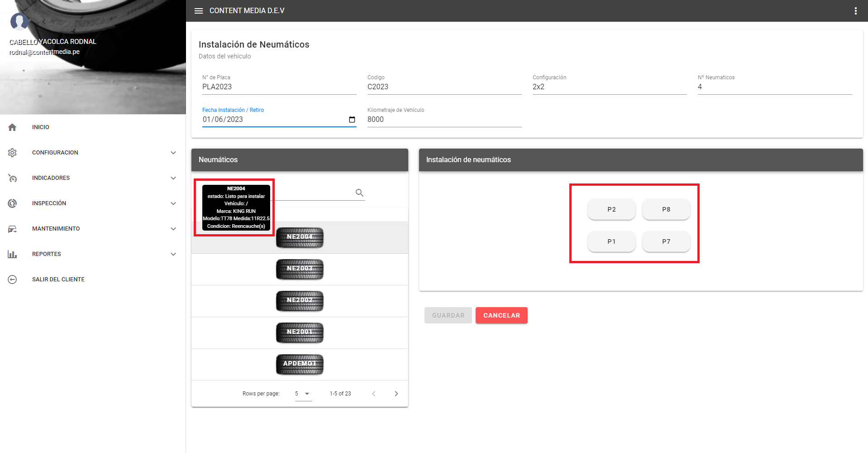Open the three-dot options menu

coord(855,11)
